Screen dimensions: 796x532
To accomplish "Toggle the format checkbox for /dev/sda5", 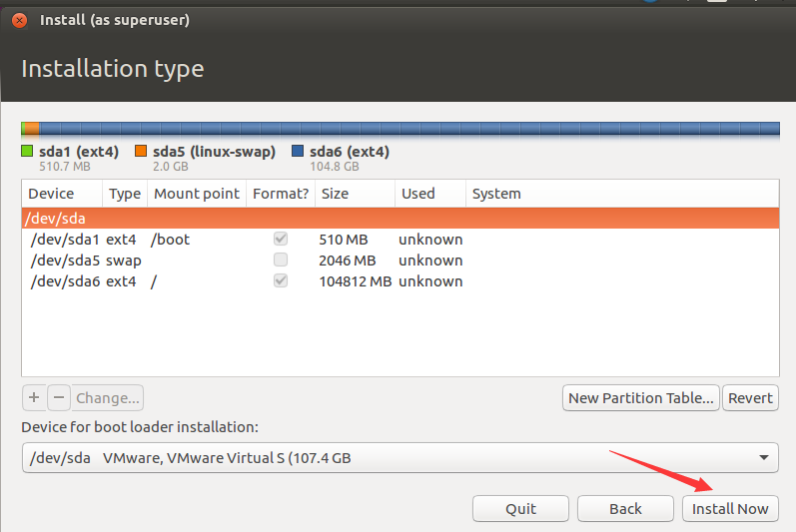I will (x=281, y=260).
